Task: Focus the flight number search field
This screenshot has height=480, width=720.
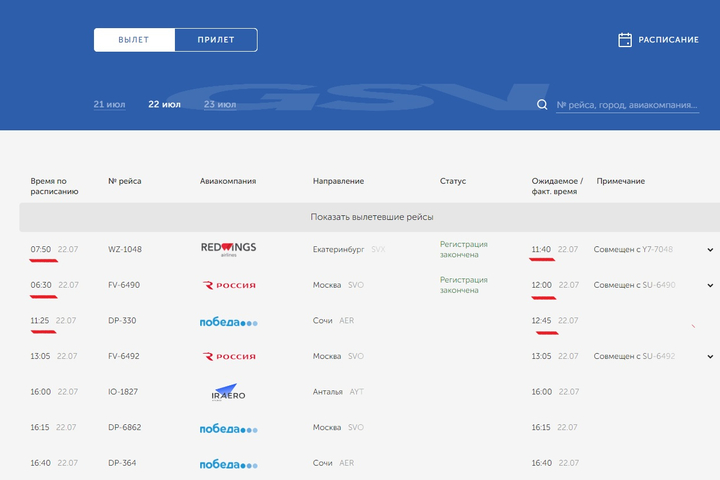Action: coord(627,105)
